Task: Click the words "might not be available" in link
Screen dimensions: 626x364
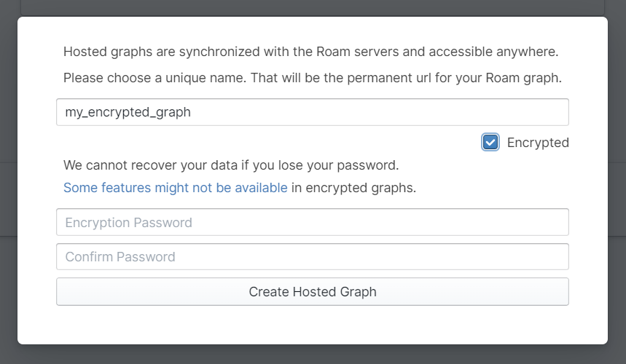Action: (221, 188)
